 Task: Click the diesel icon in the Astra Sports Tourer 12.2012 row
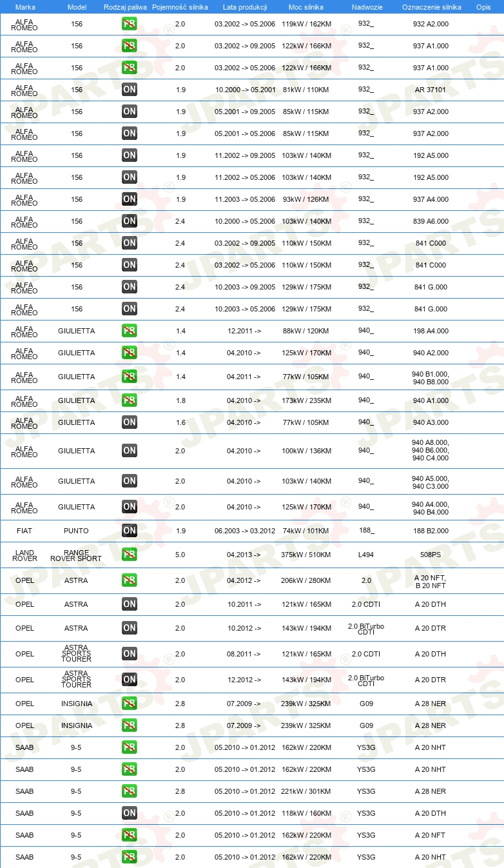click(130, 680)
